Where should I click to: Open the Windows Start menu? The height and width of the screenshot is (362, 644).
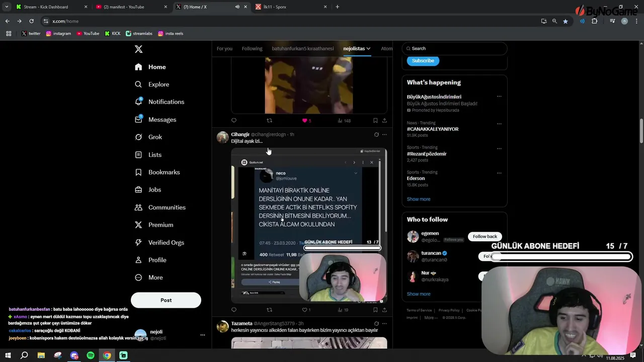tap(8, 355)
